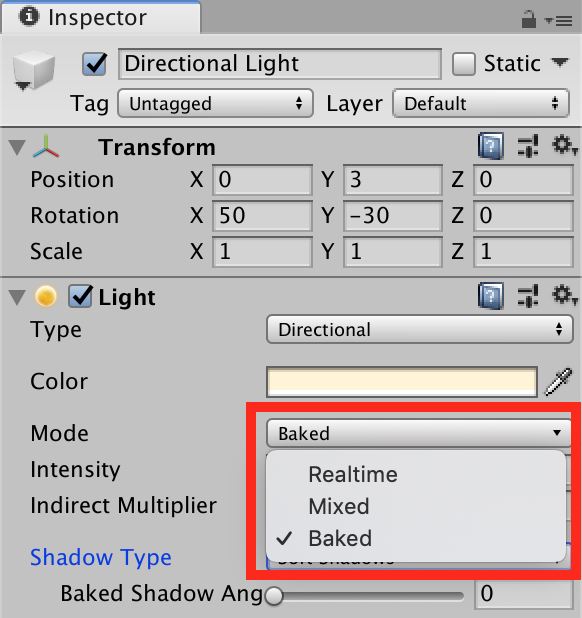Collapse the Transform component foldout
The width and height of the screenshot is (582, 618).
tap(17, 147)
